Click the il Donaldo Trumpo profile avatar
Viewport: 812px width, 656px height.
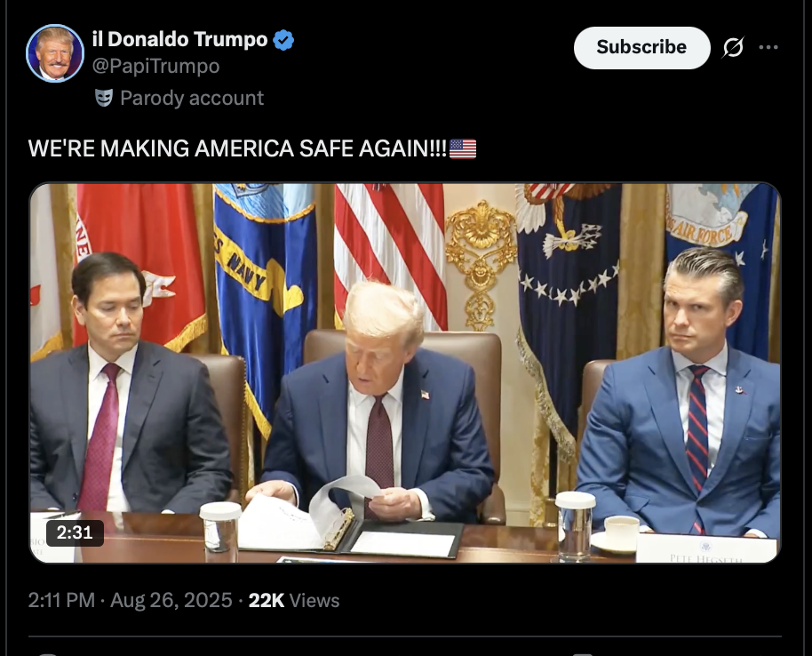(55, 52)
